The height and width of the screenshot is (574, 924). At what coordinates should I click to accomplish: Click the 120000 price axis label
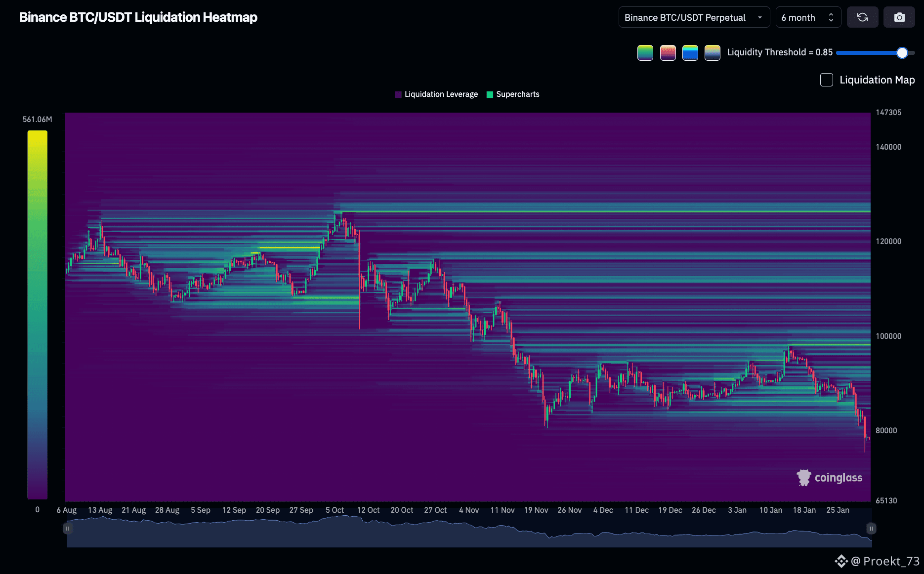pos(888,242)
